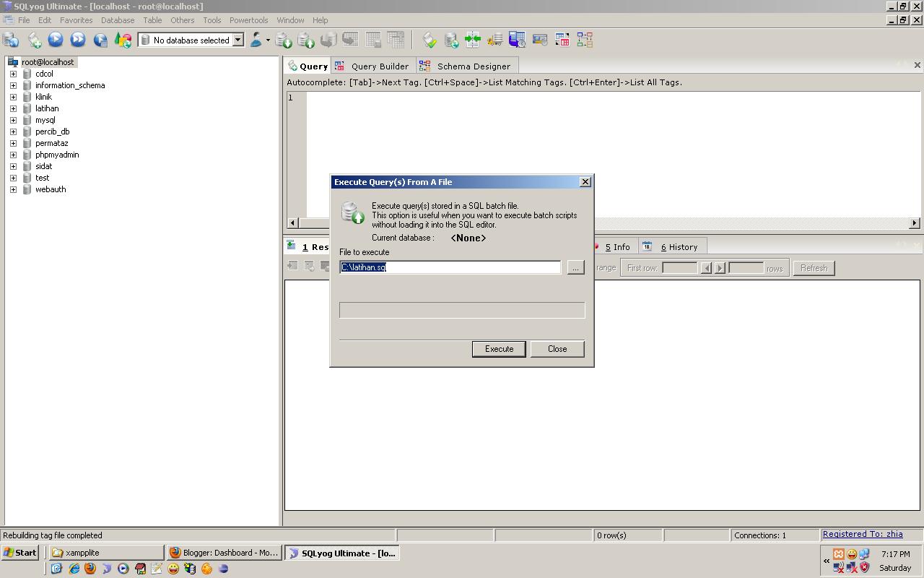Click query editor scrollbar right arrow

(915, 223)
